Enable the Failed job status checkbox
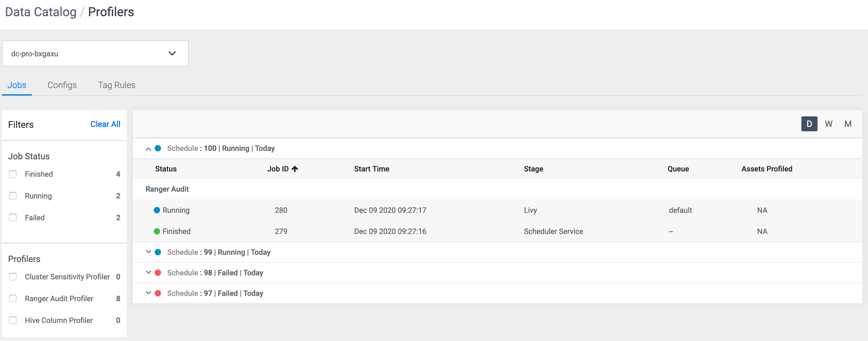This screenshot has height=341, width=868. click(13, 217)
